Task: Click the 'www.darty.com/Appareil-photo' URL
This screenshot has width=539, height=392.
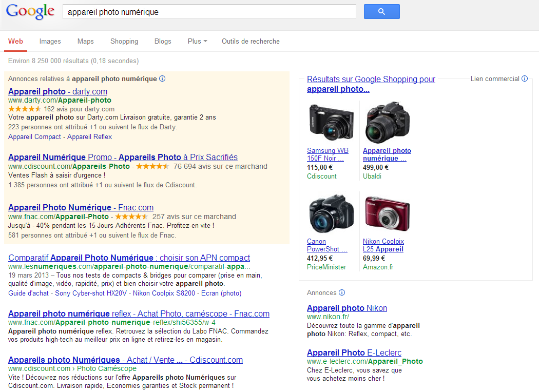Action: pos(60,101)
